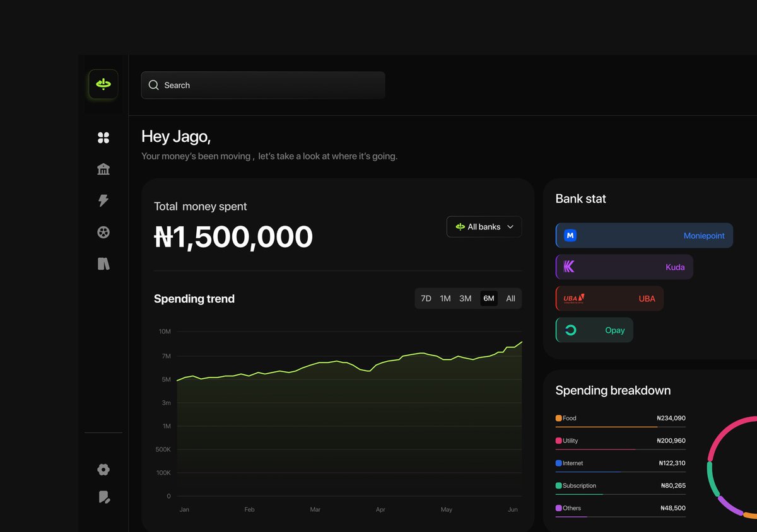Click the Bank stat heading

tap(580, 199)
